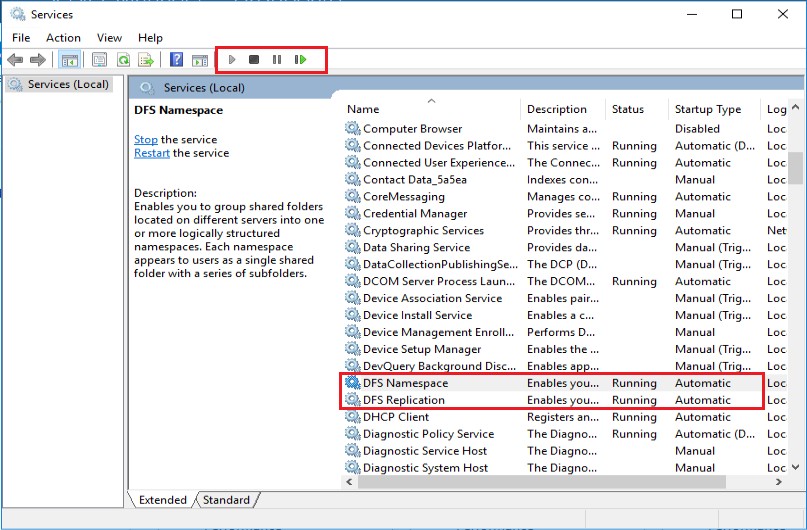This screenshot has height=530, width=807.
Task: Select the DFS Replication service row
Action: click(x=404, y=400)
